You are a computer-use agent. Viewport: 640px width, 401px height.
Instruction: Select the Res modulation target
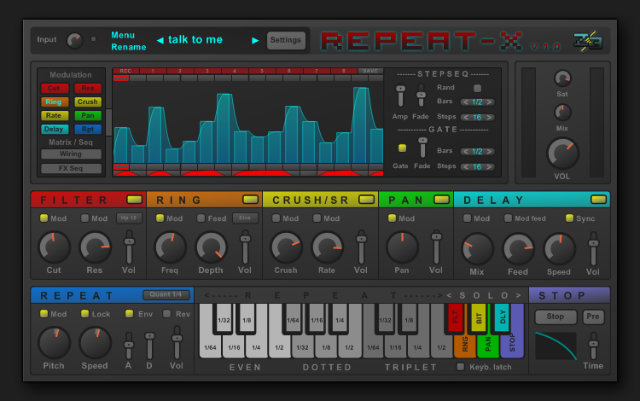coord(88,88)
